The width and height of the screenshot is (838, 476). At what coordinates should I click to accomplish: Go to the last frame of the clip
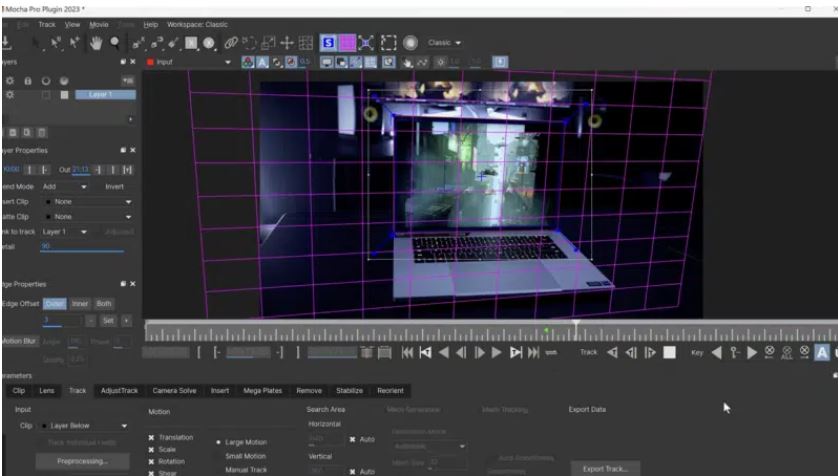[x=533, y=353]
